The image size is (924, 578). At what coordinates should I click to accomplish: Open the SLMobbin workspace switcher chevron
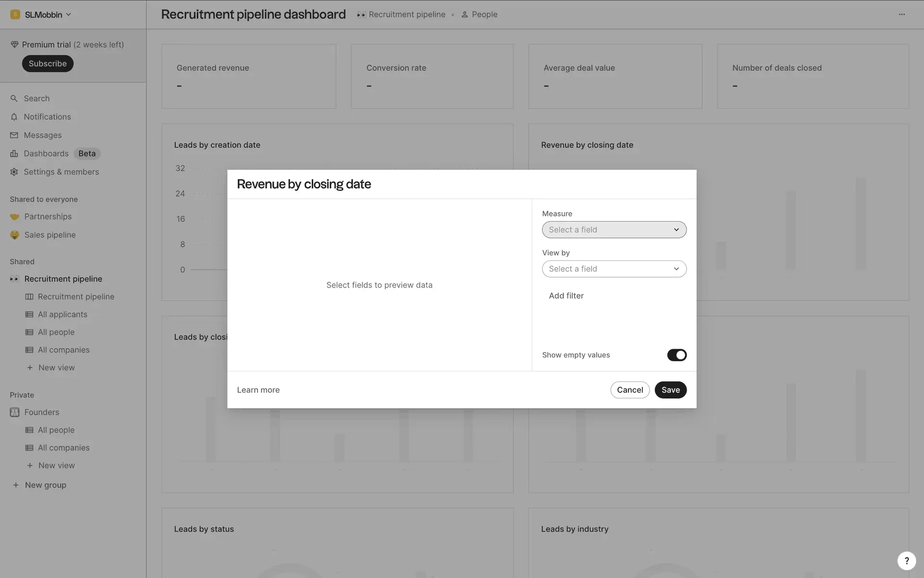pos(68,14)
